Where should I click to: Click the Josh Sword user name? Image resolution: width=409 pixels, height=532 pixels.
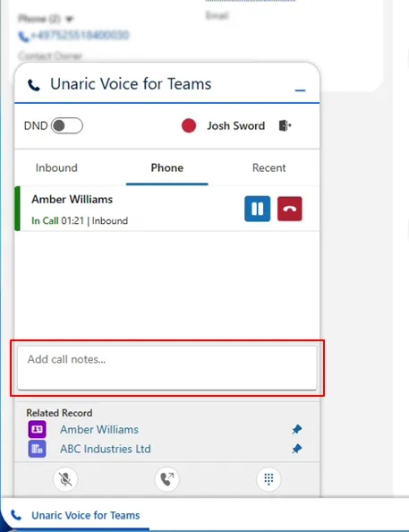coord(235,125)
